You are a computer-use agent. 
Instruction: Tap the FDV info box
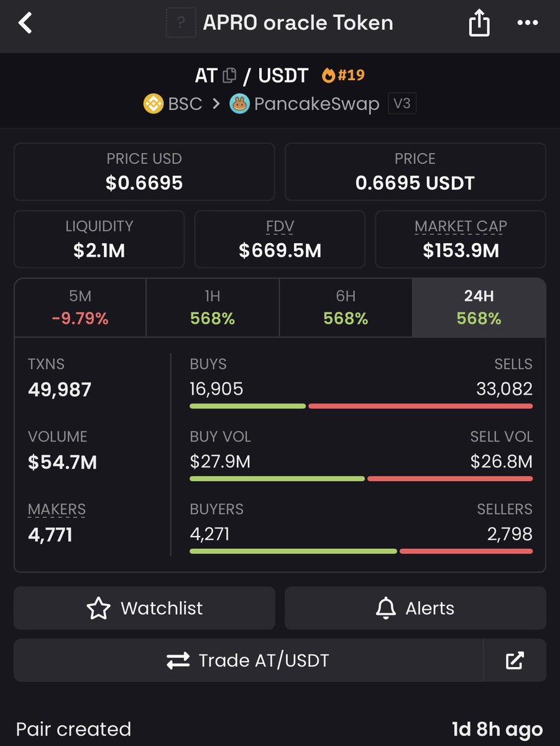(280, 239)
